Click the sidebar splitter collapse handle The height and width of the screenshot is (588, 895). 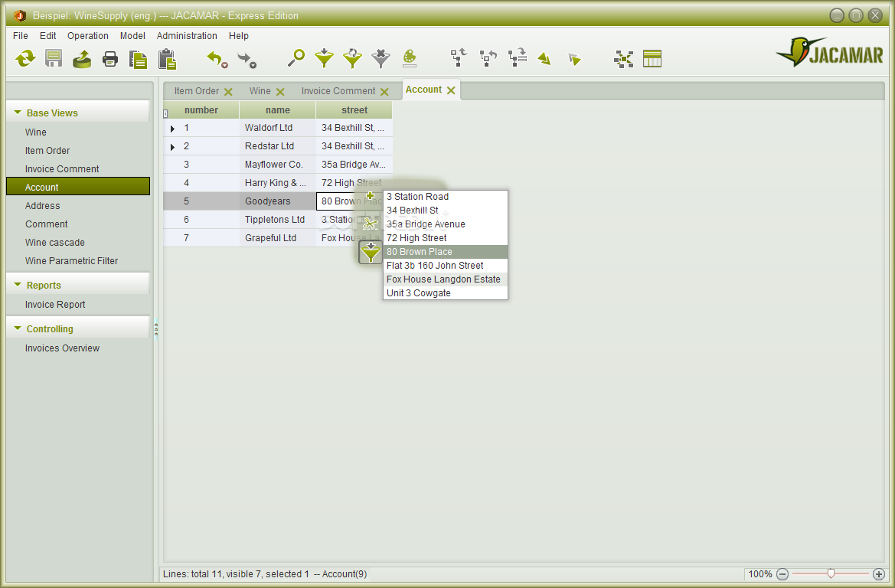(156, 328)
